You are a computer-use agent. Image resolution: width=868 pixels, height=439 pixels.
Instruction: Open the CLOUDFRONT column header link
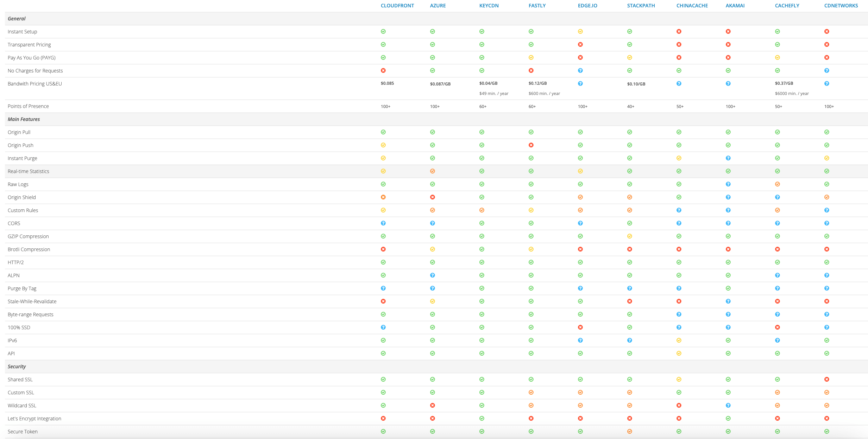click(397, 6)
